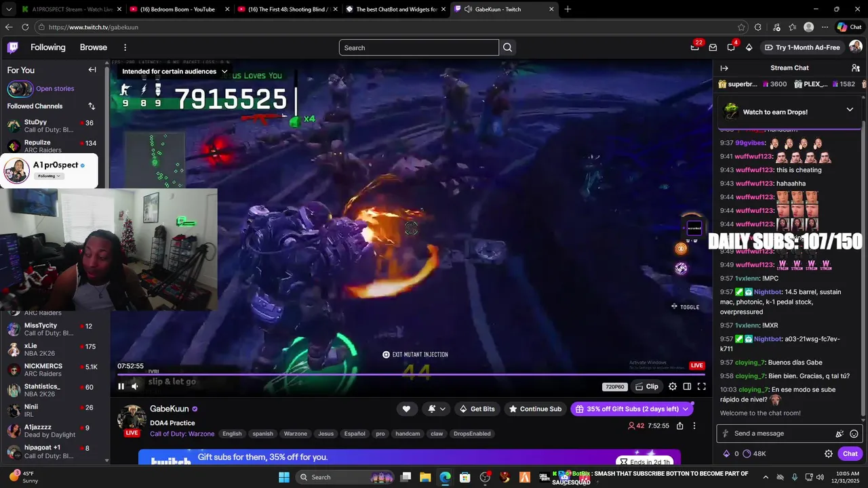
Task: Click the search magnifier button
Action: 507,47
